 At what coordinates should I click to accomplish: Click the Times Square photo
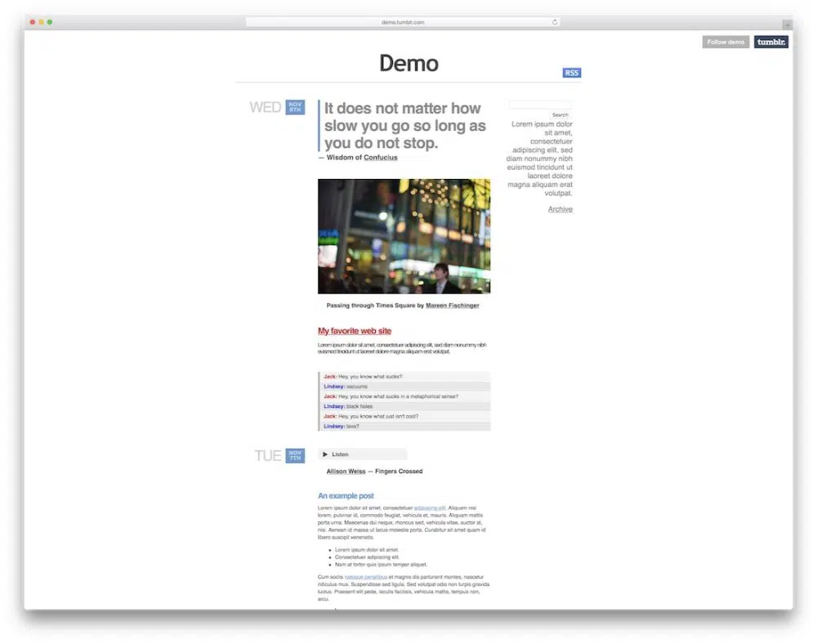click(x=404, y=236)
